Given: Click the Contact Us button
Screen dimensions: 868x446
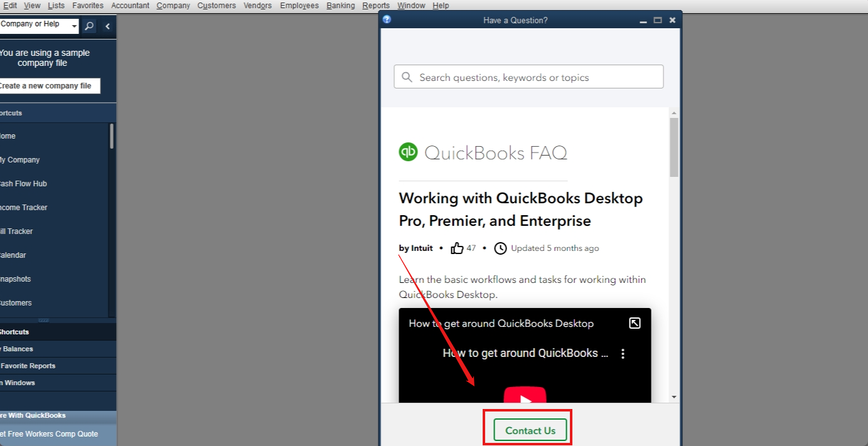Looking at the screenshot, I should [x=530, y=430].
